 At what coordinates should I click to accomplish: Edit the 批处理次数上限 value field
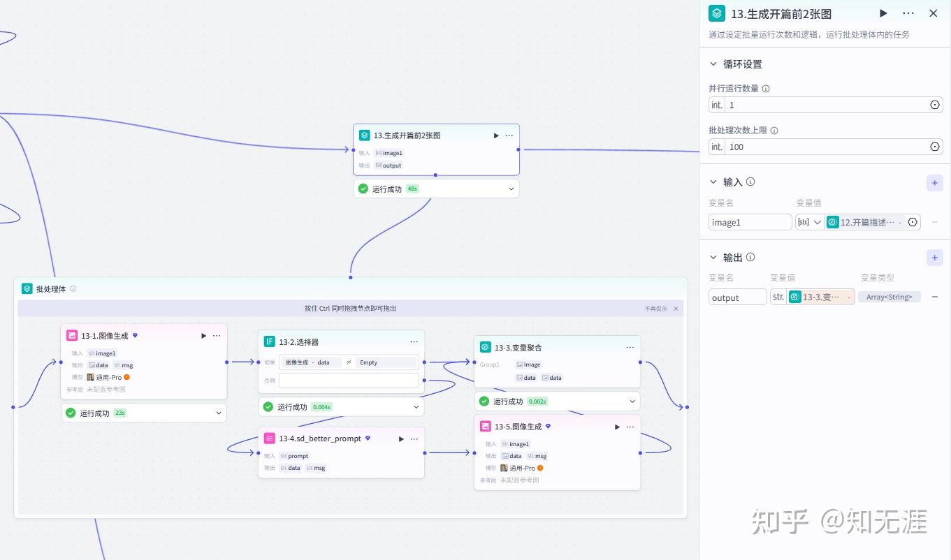click(x=826, y=147)
